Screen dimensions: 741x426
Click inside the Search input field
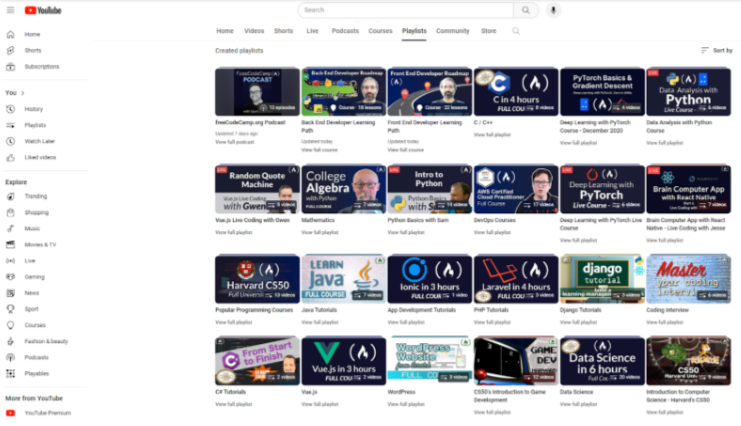click(x=405, y=10)
